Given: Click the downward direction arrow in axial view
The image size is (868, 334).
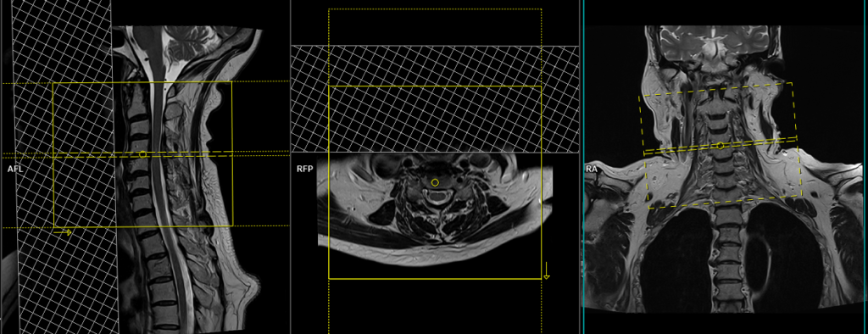Looking at the screenshot, I should pos(547,271).
